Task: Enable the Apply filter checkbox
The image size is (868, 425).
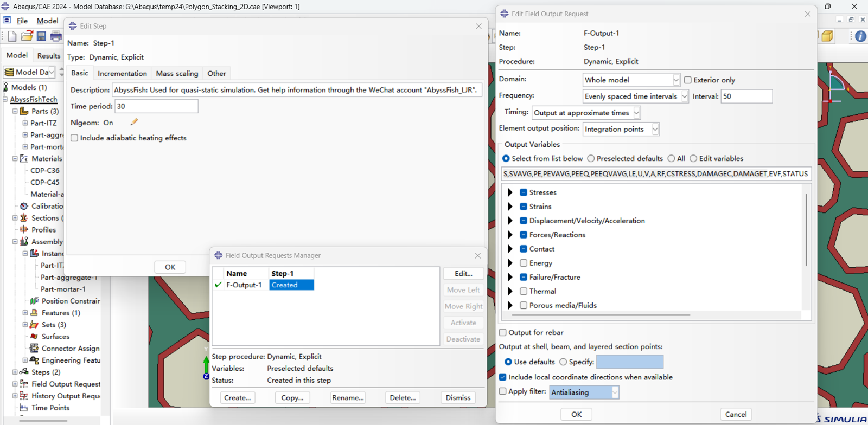Action: [x=503, y=391]
